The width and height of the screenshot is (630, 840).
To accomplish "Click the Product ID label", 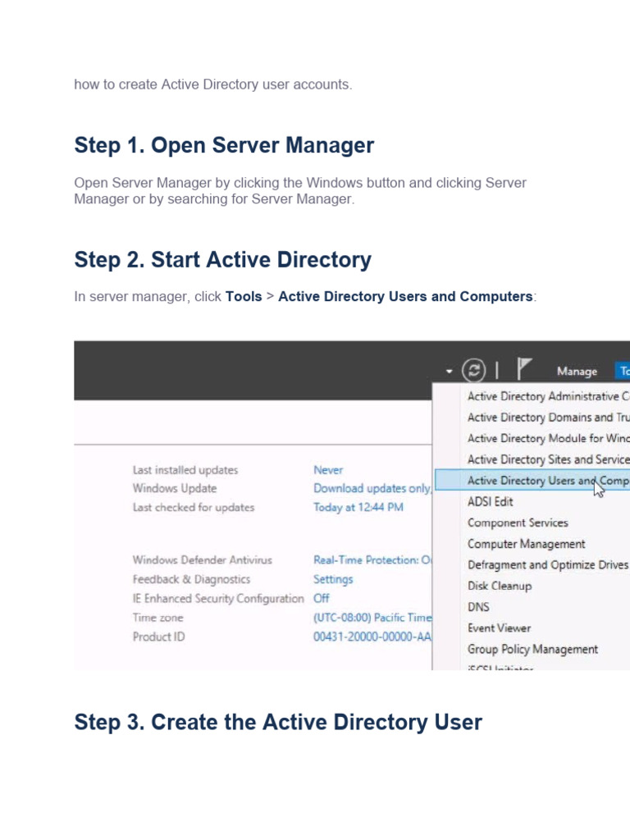I will point(158,637).
